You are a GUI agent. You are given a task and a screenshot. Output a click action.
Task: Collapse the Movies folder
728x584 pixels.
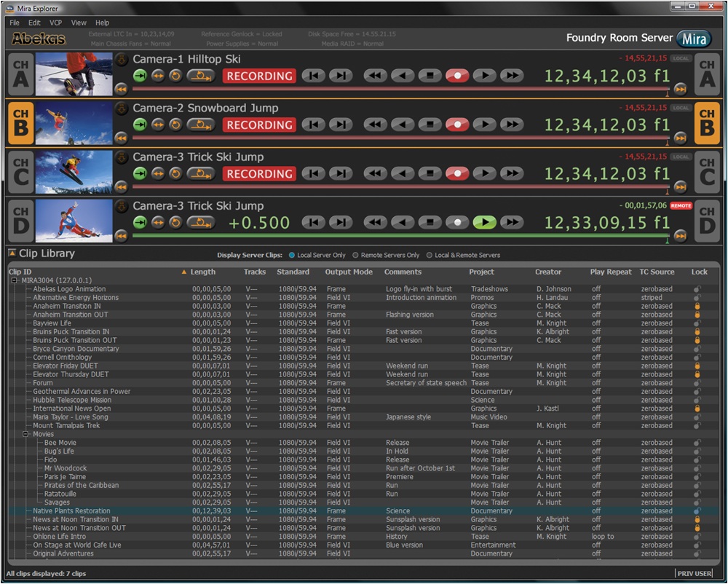26,434
